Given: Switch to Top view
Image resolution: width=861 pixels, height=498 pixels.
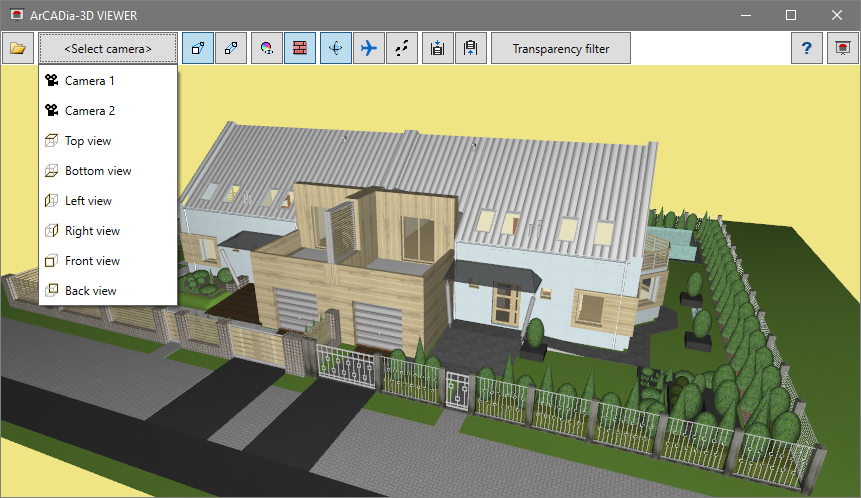Looking at the screenshot, I should (x=108, y=141).
